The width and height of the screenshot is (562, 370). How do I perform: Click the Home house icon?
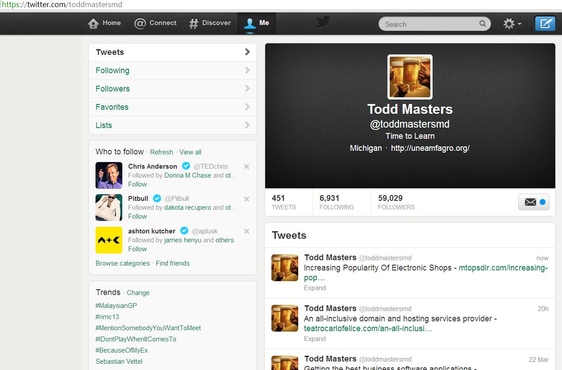click(93, 24)
